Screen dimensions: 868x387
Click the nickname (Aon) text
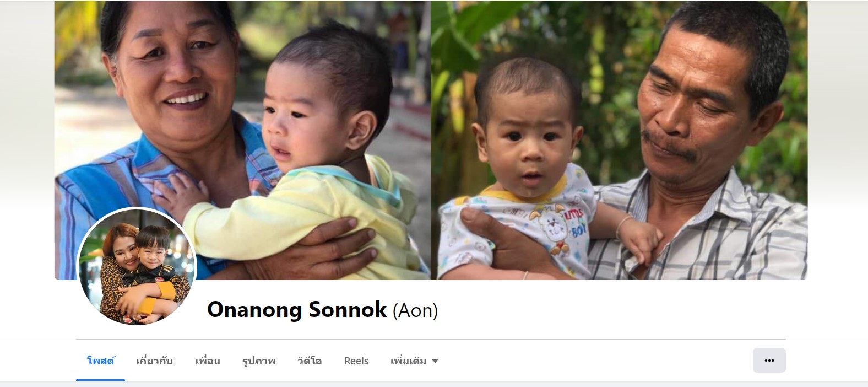tap(415, 311)
